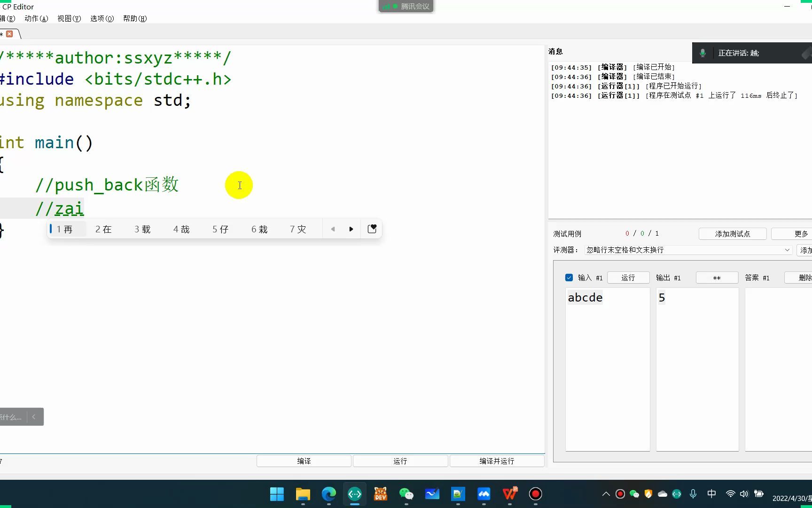
Task: Close the current editor tab
Action: pos(9,34)
